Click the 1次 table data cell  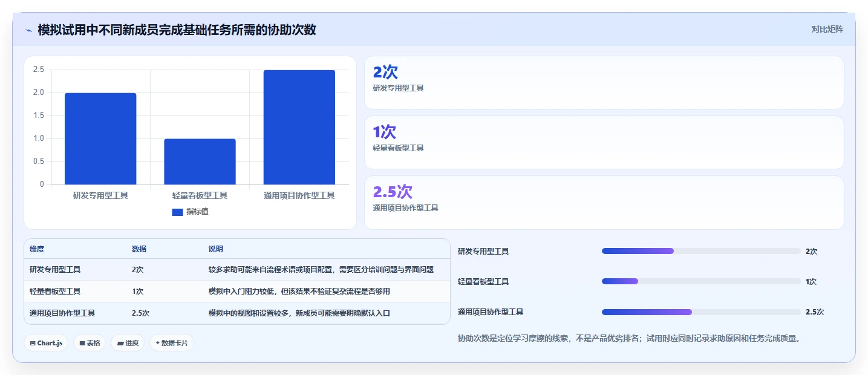(137, 292)
